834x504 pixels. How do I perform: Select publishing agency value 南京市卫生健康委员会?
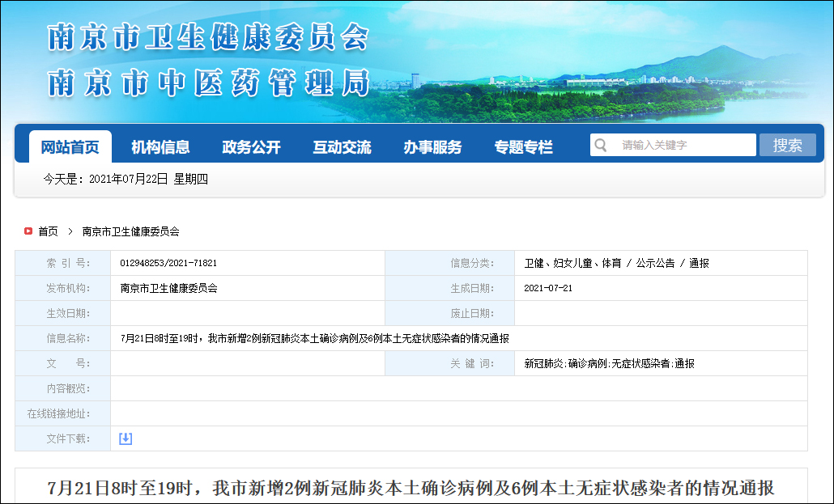tap(168, 288)
